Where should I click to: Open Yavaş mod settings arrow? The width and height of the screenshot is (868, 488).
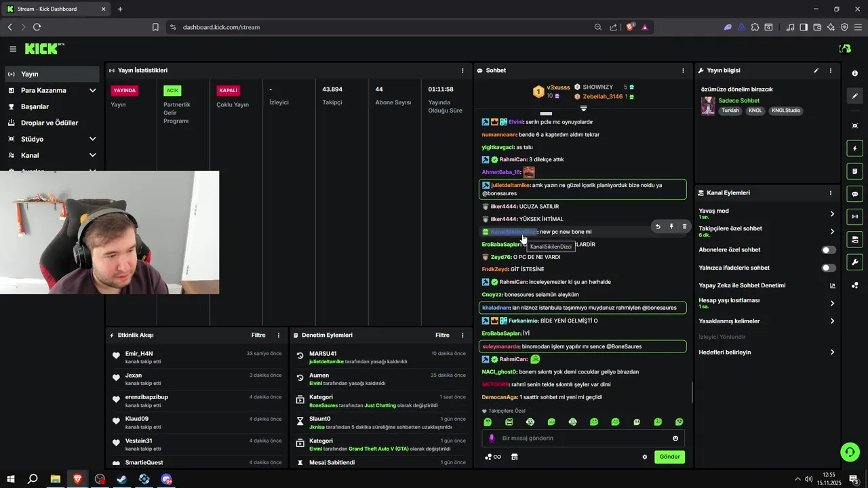pyautogui.click(x=832, y=213)
